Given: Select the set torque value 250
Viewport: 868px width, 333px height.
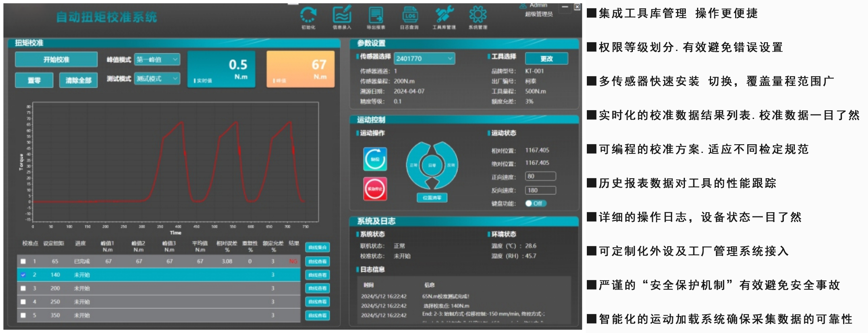Looking at the screenshot, I should 55,302.
